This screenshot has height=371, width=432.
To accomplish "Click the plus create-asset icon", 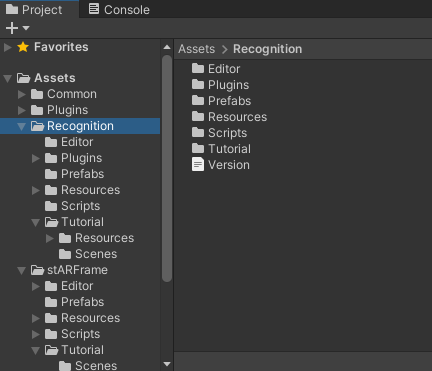I will click(12, 28).
